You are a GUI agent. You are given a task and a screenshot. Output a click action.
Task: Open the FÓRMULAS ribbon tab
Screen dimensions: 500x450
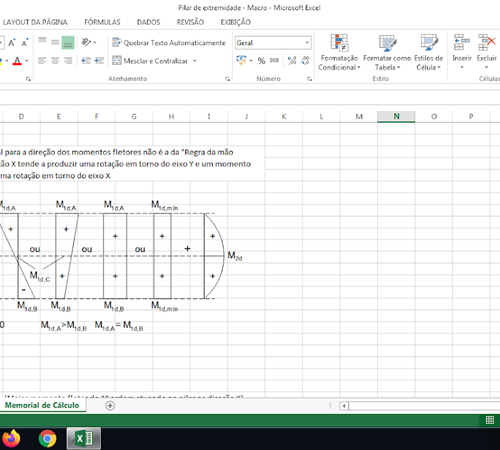point(102,22)
